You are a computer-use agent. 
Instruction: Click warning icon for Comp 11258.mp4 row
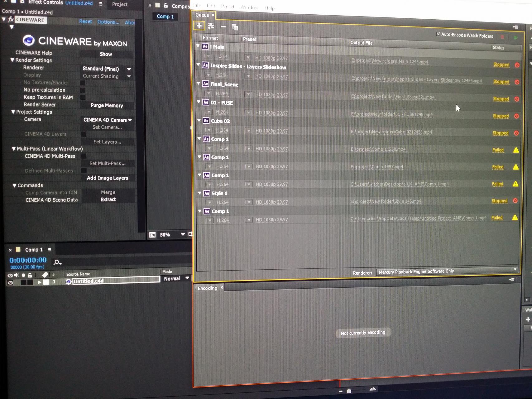516,150
